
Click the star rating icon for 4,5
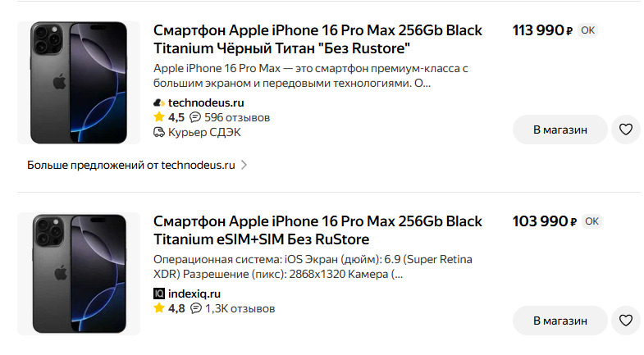pos(159,117)
